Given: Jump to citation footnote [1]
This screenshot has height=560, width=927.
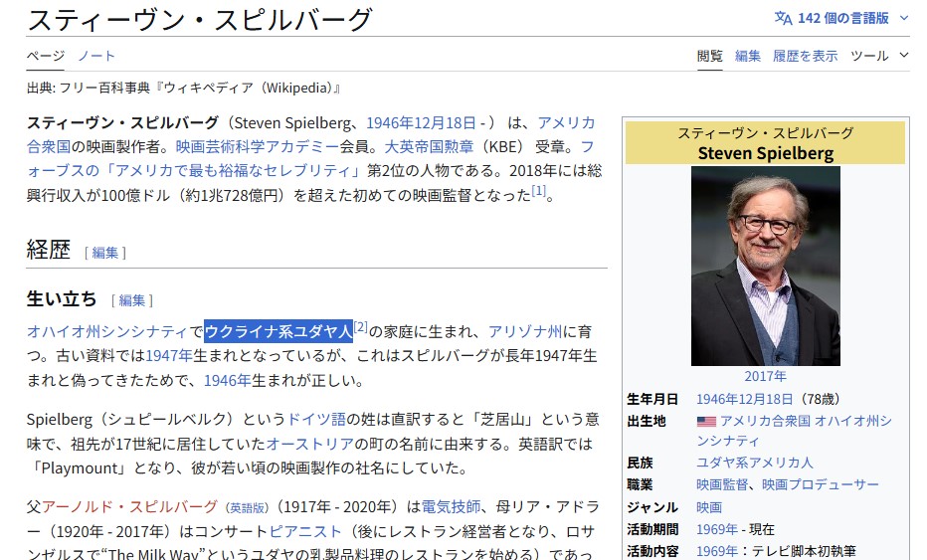Looking at the screenshot, I should 538,190.
